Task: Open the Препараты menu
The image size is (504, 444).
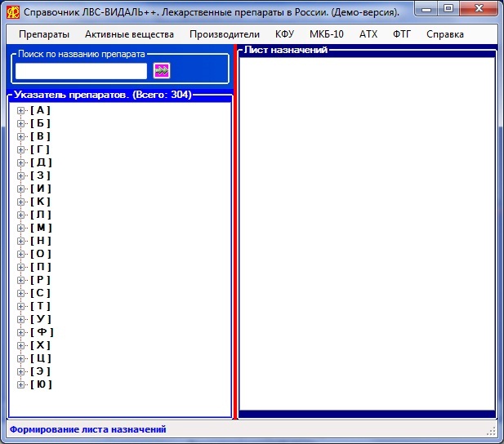Action: point(44,34)
